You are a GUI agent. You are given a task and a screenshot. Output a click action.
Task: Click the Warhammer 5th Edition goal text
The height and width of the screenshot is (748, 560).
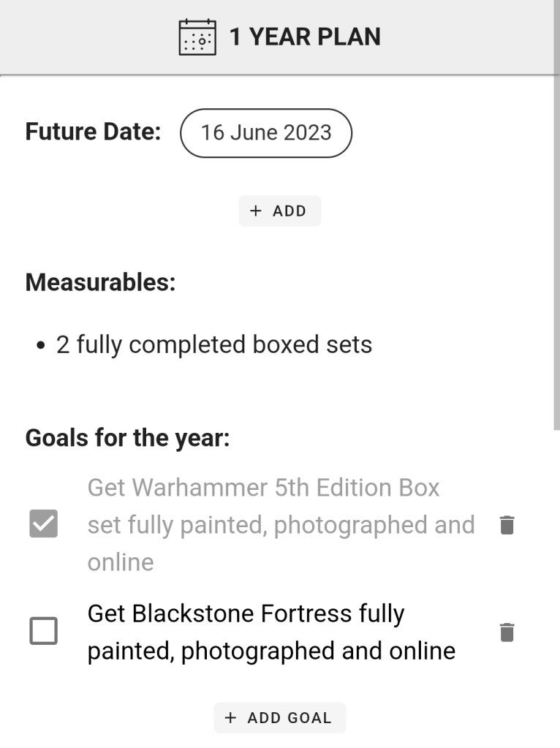click(x=281, y=525)
